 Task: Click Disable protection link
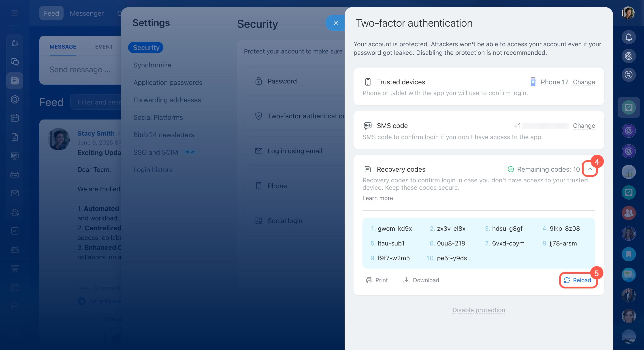478,310
